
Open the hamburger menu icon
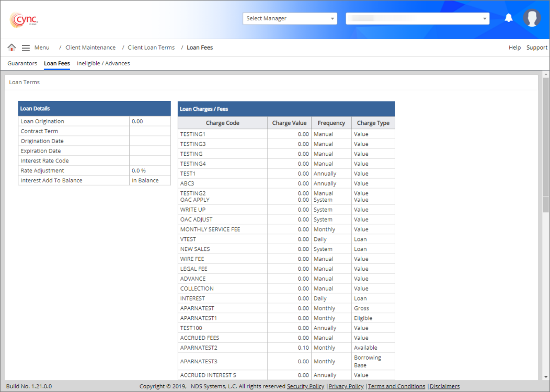(x=26, y=48)
